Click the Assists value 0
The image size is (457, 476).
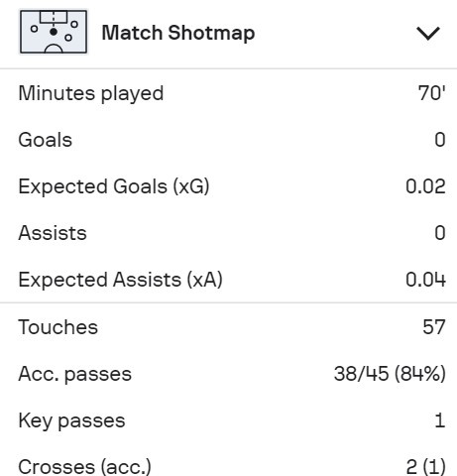pos(440,233)
